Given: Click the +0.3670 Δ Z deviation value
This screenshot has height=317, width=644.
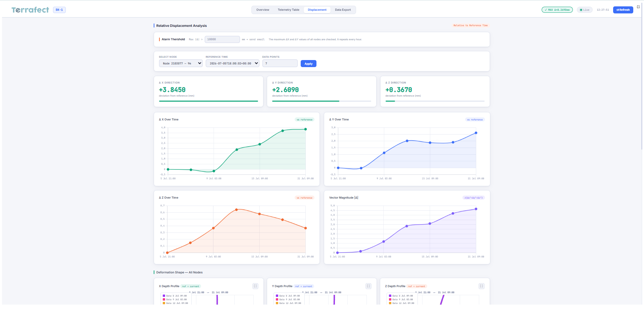Looking at the screenshot, I should (399, 90).
